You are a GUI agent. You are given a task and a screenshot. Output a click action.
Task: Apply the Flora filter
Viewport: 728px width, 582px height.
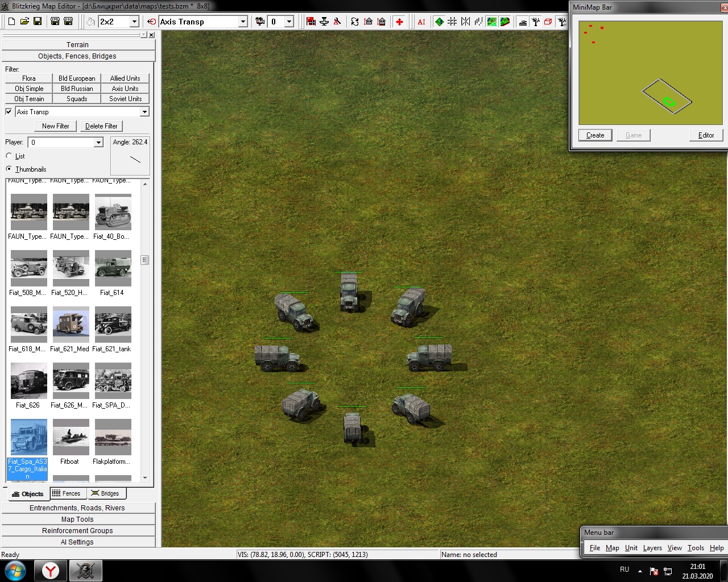(29, 78)
